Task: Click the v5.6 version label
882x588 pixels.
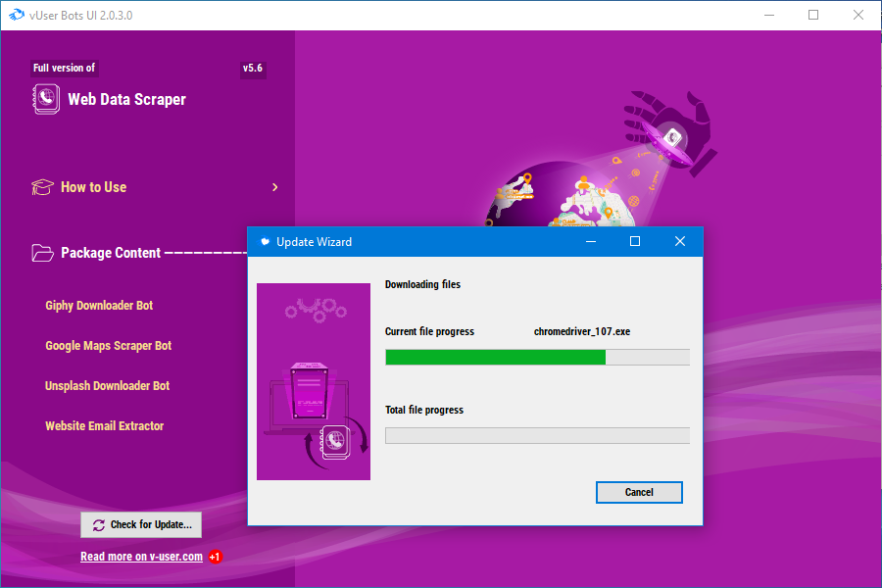Action: pyautogui.click(x=253, y=68)
